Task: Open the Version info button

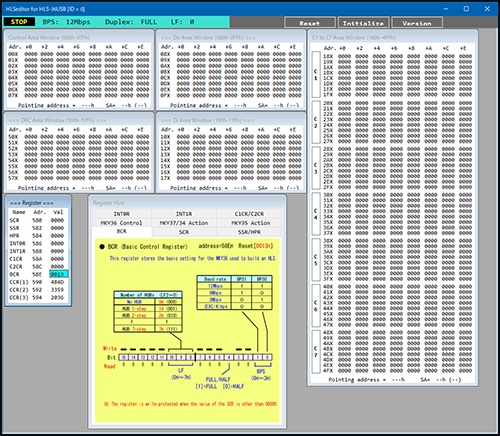Action: [417, 23]
